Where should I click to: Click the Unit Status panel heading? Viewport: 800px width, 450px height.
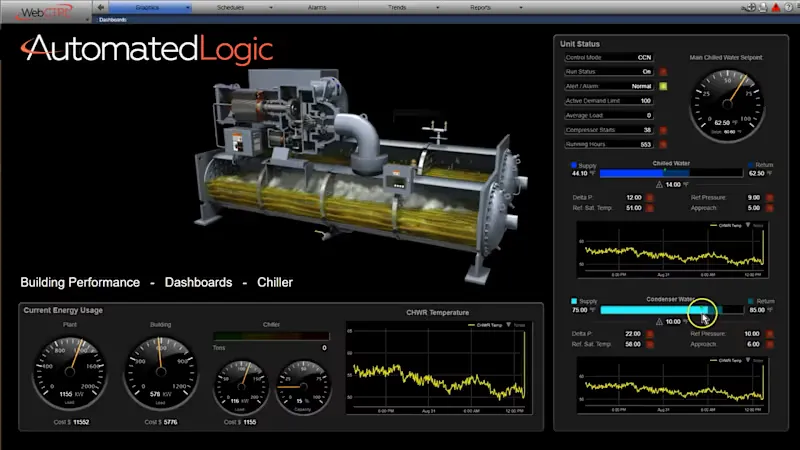(x=580, y=44)
